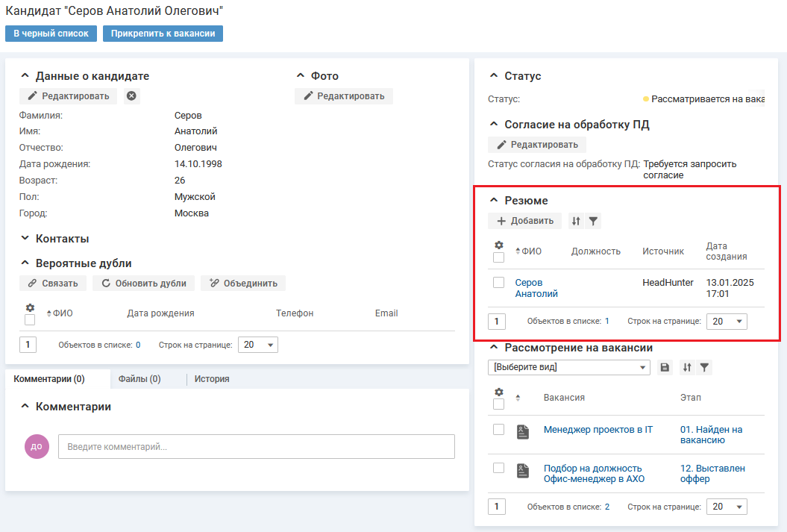This screenshot has height=532, width=787.
Task: Click the Прикрепить к вакансии button
Action: coord(163,34)
